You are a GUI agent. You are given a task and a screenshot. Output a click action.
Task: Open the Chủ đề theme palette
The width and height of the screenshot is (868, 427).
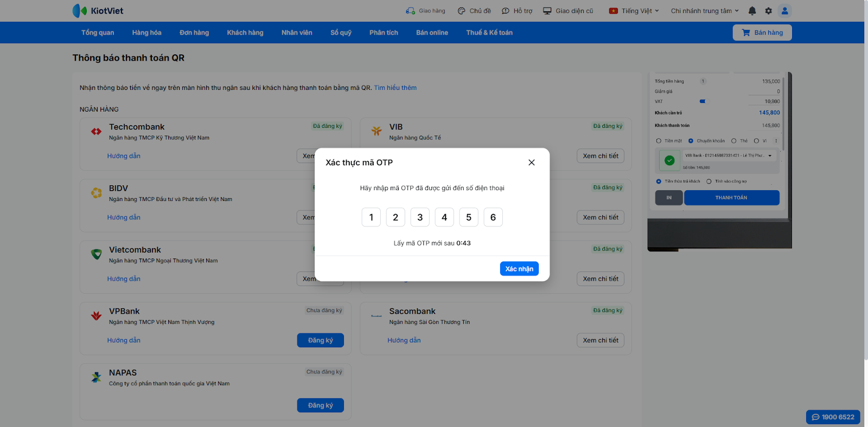click(x=462, y=11)
